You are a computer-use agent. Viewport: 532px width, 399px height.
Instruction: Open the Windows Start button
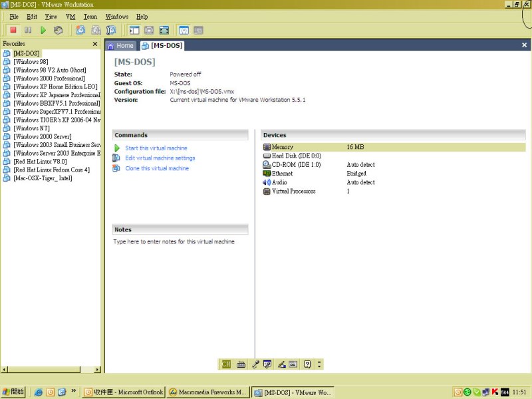tap(13, 392)
